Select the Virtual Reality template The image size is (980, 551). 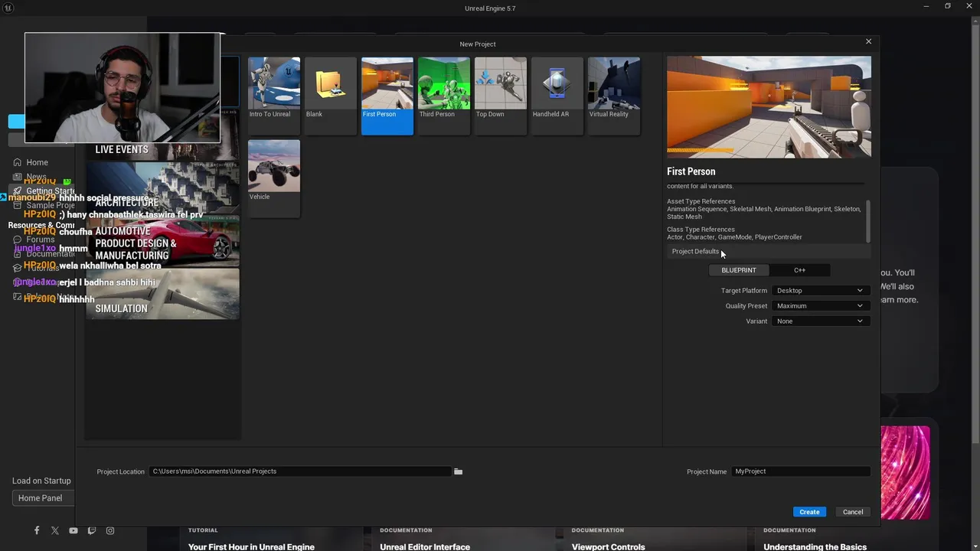614,96
